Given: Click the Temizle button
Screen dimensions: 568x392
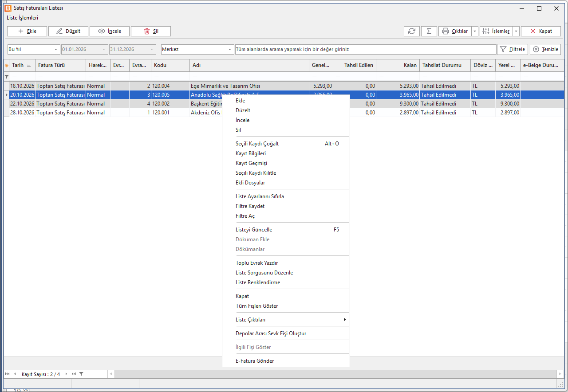Looking at the screenshot, I should coord(545,49).
